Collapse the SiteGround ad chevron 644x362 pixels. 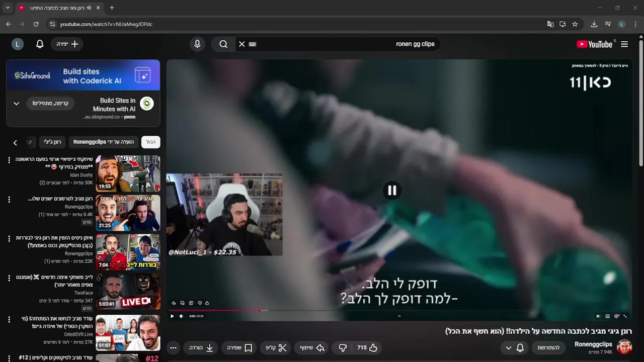coord(16,104)
